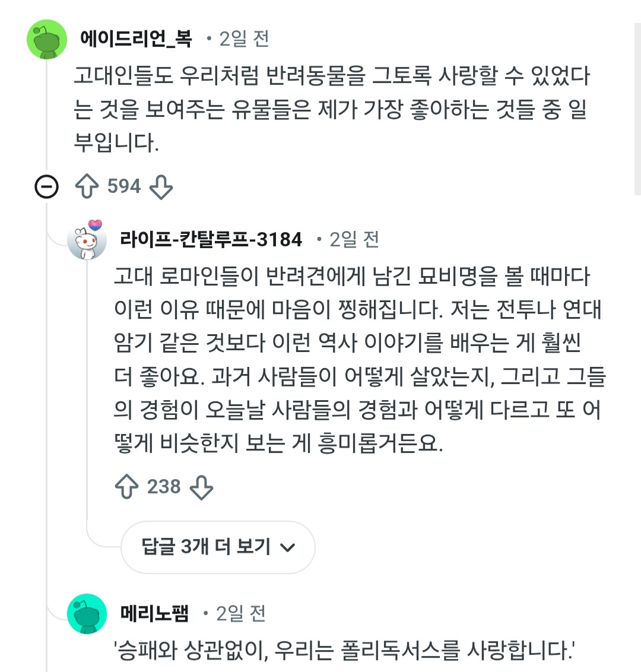Click the 594 vote count

tap(124, 186)
